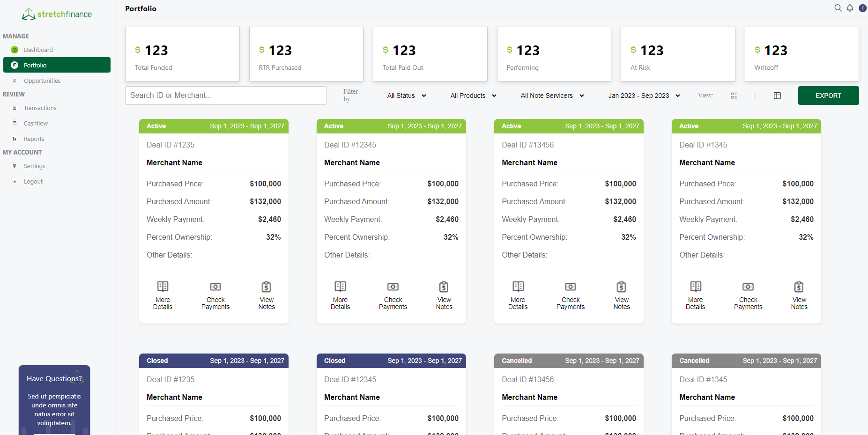
Task: Change the Jan 2023 - Sep 2023 date range
Action: point(644,96)
